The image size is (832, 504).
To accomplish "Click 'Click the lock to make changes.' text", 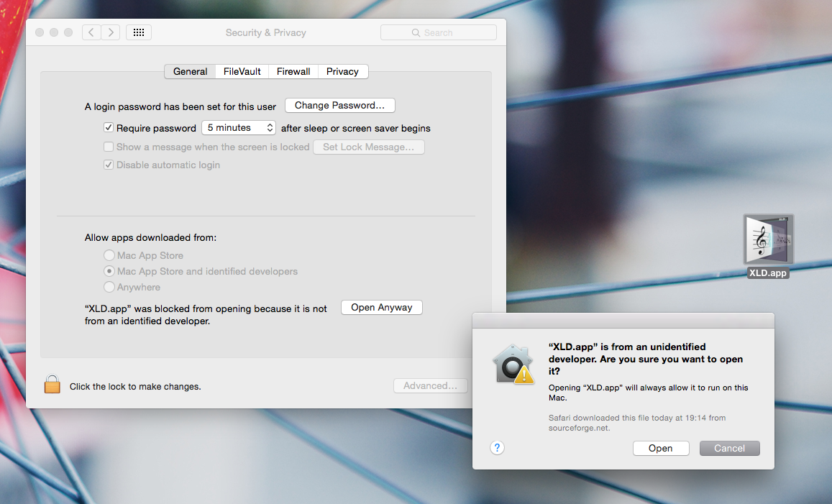I will tap(135, 387).
